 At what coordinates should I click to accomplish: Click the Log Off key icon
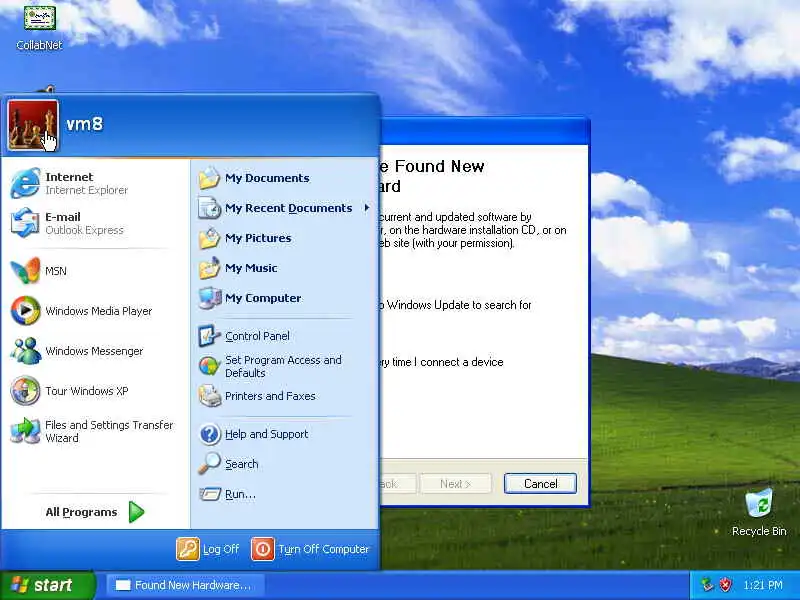pos(188,549)
